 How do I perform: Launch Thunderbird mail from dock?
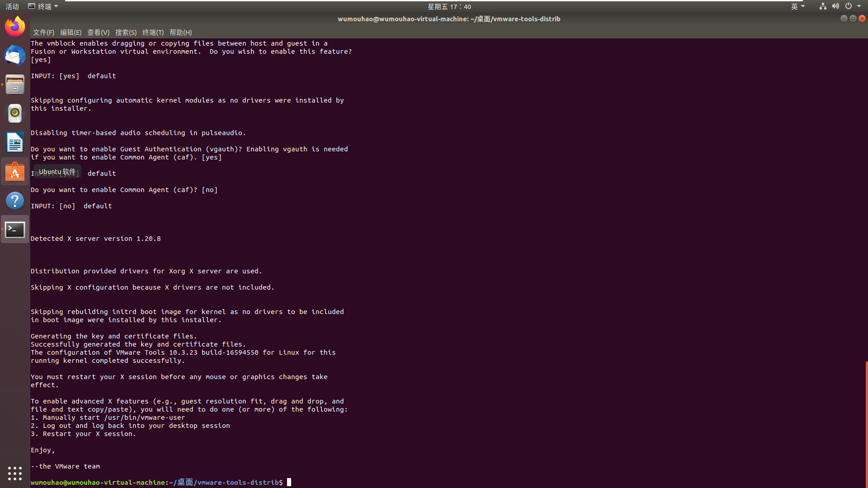pyautogui.click(x=15, y=56)
